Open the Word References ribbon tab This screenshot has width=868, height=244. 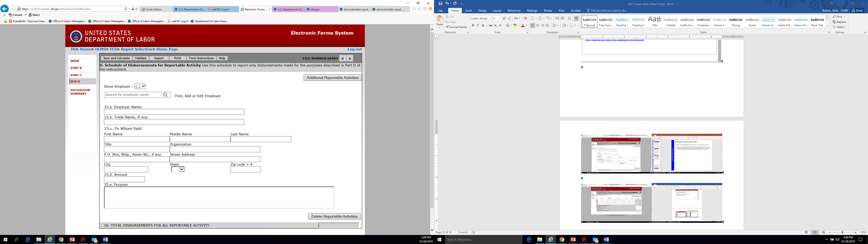514,11
